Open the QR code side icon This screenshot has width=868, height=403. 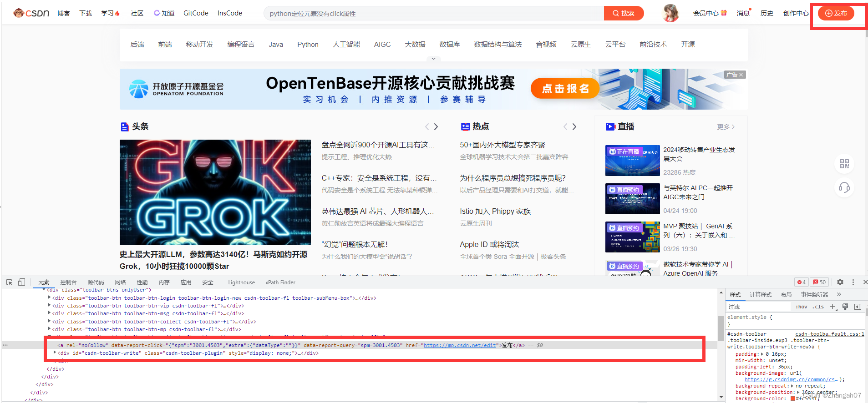[x=844, y=164]
